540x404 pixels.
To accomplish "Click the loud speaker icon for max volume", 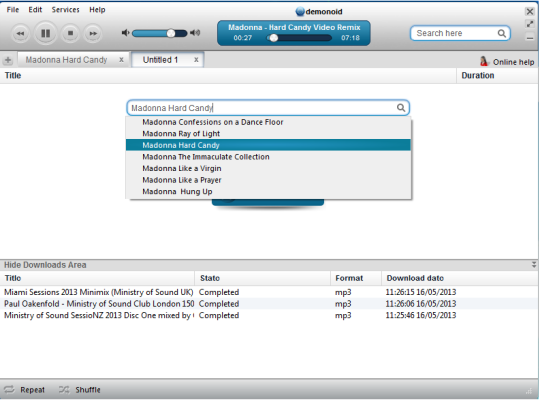I will click(195, 33).
